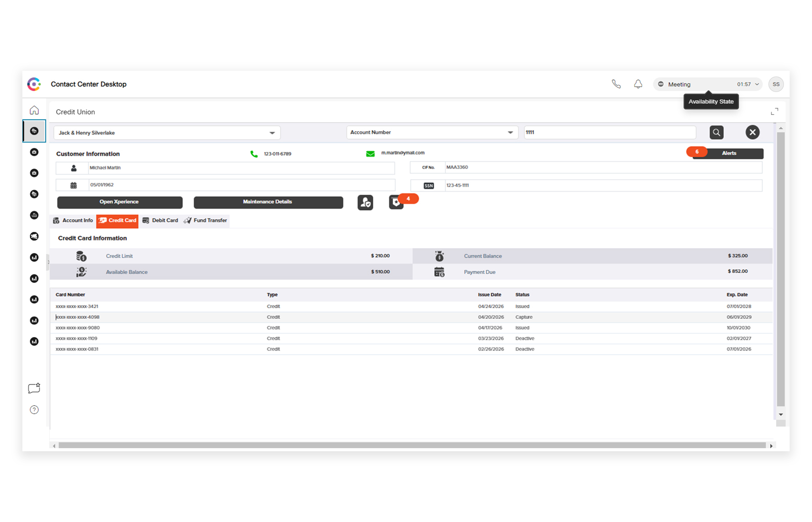
Task: Click the green envelope email icon
Action: (x=370, y=154)
